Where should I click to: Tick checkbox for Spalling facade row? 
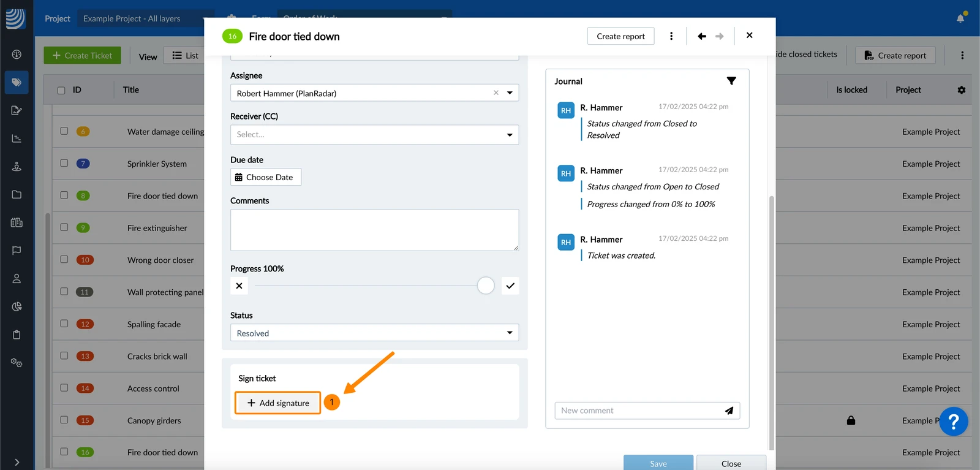click(64, 324)
